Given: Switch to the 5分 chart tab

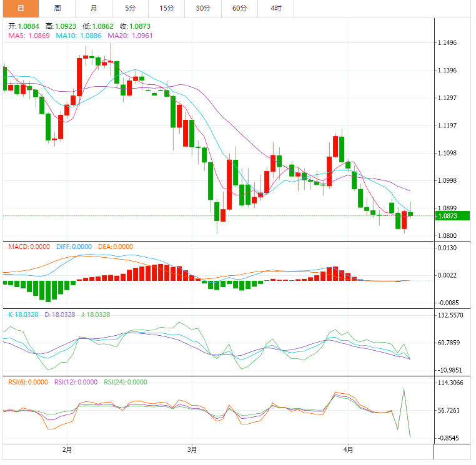Looking at the screenshot, I should click(x=130, y=8).
